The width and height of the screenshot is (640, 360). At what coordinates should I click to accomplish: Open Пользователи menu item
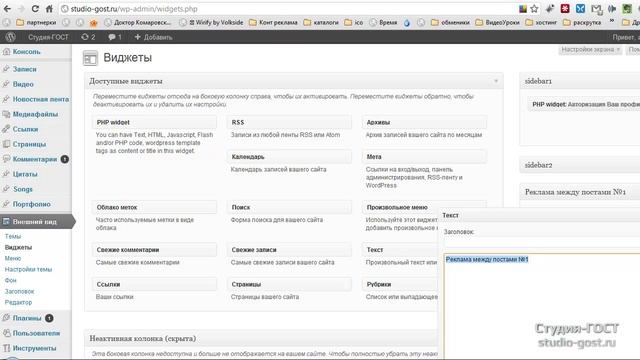[x=36, y=333]
